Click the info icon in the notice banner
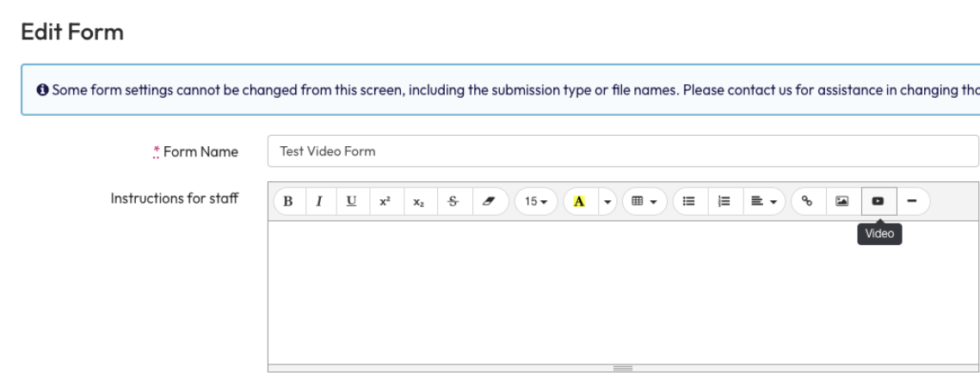The image size is (980, 391). click(x=42, y=90)
